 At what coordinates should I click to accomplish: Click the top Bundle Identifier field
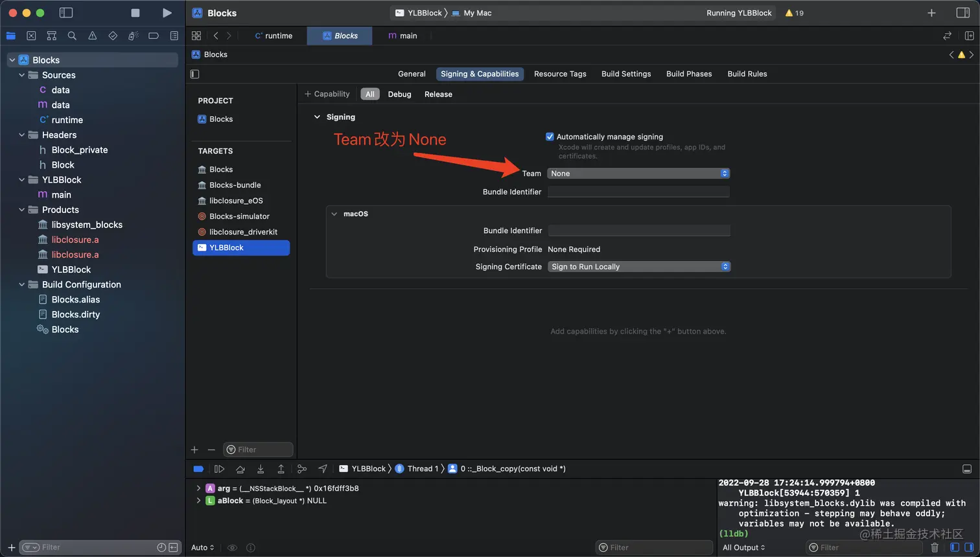click(639, 192)
